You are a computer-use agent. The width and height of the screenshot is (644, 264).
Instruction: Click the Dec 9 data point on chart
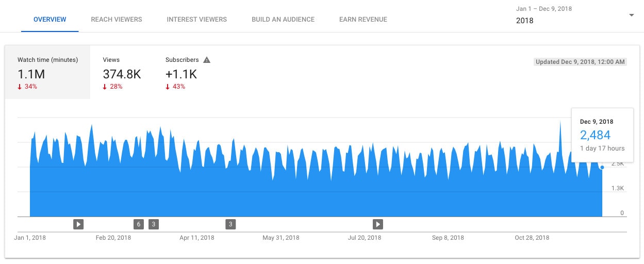[602, 167]
